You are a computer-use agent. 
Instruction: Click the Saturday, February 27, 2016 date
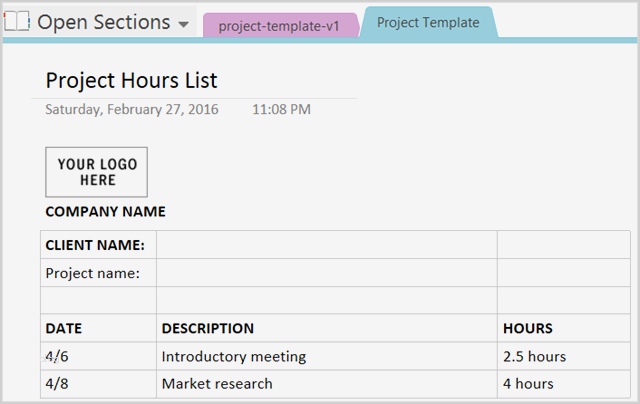pyautogui.click(x=132, y=108)
